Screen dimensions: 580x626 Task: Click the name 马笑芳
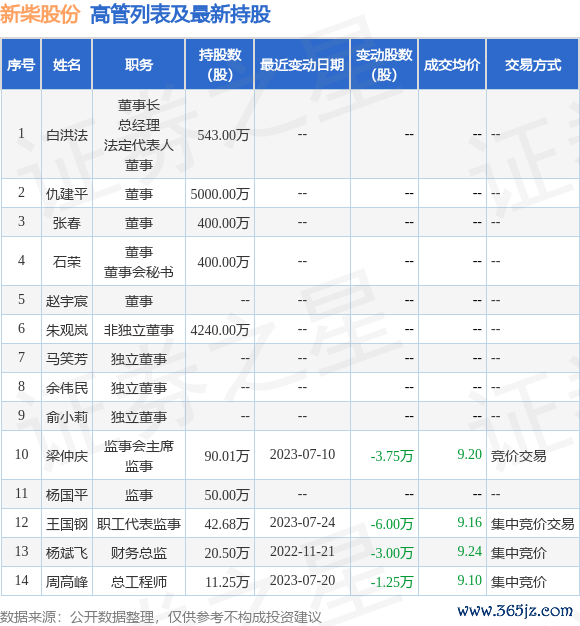(67, 359)
